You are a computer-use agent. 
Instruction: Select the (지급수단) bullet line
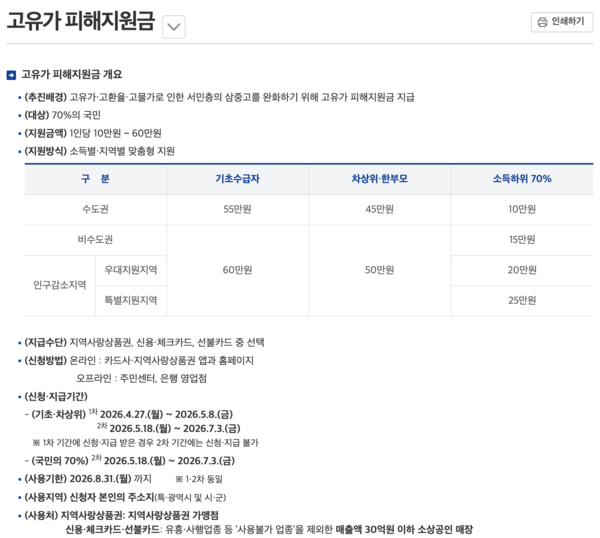(x=144, y=342)
